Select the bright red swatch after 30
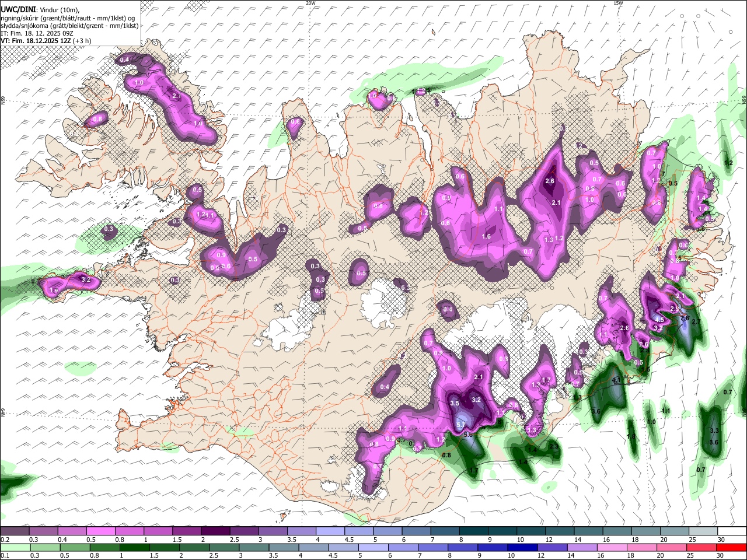Screen dimensions: 747x560 tap(731, 548)
